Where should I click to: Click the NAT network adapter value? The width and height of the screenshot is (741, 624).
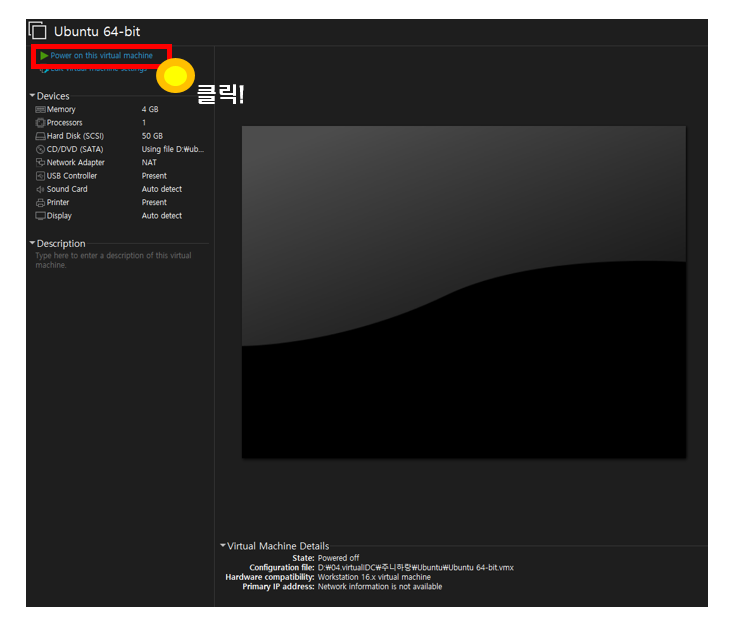149,163
